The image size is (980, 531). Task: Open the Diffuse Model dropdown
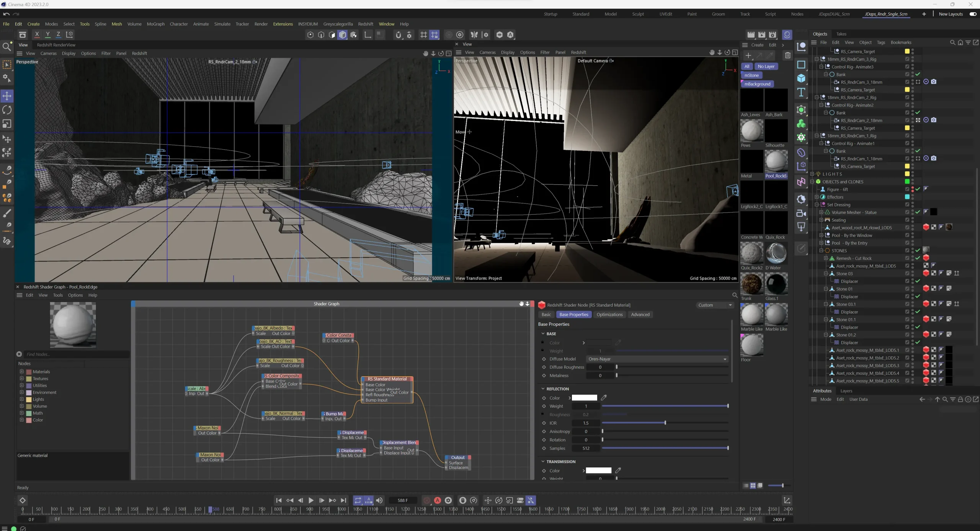click(x=657, y=359)
